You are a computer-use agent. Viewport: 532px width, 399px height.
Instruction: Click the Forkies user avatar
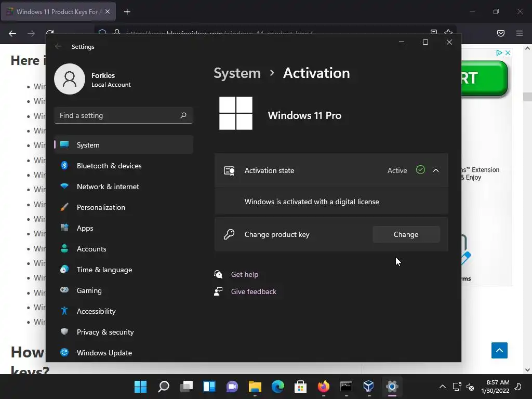(x=70, y=79)
